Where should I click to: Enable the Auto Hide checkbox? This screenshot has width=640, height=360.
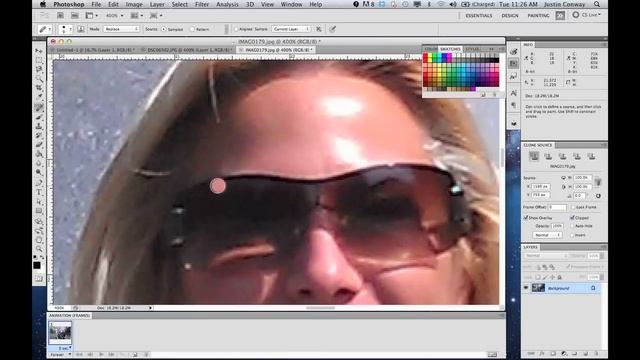click(x=572, y=226)
